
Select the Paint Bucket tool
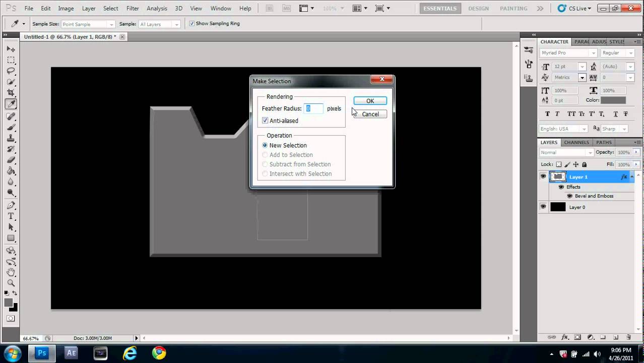click(x=11, y=171)
